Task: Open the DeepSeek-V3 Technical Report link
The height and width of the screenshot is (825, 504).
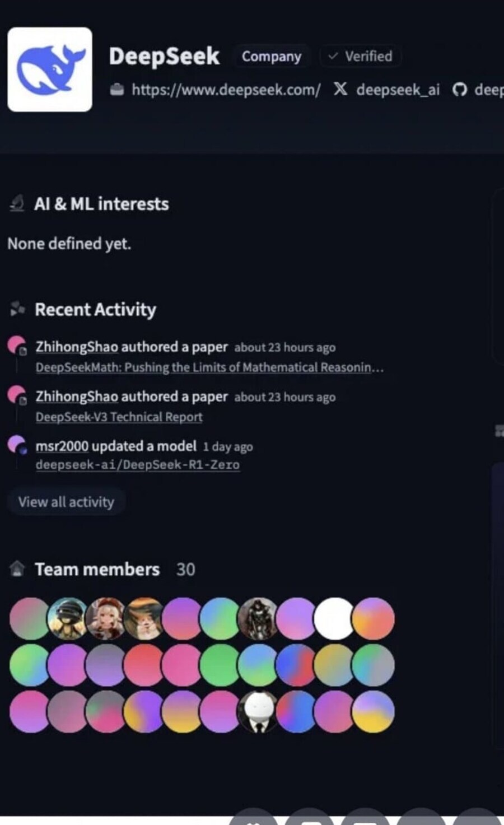Action: (119, 417)
